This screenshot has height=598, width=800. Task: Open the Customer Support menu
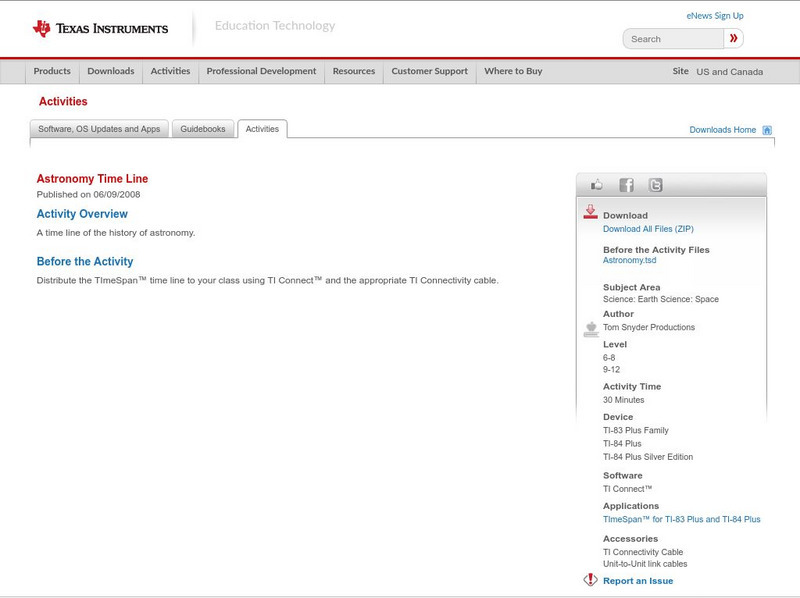tap(429, 72)
